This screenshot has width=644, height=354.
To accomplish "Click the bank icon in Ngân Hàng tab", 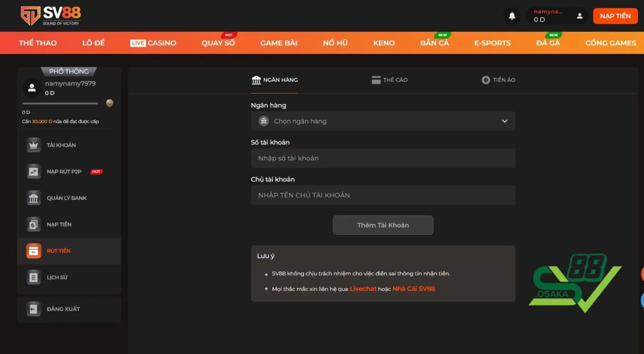I will point(256,80).
